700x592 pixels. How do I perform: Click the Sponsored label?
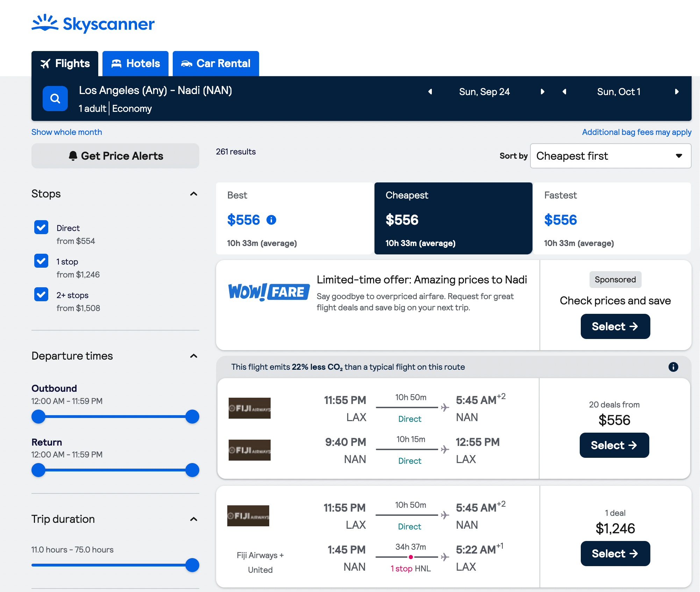615,280
